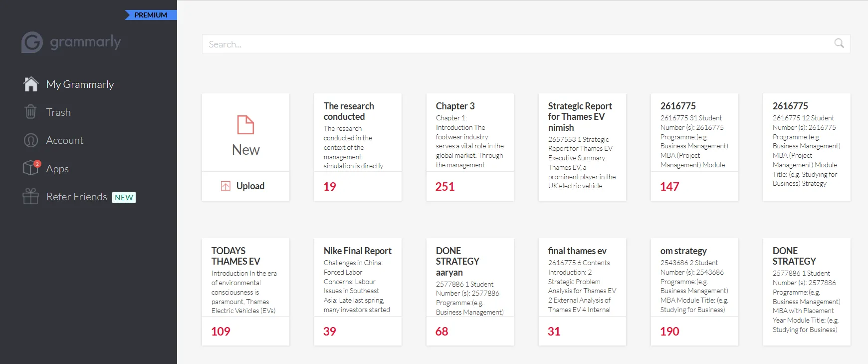868x364 pixels.
Task: Click the PREMIUM badge
Action: [151, 15]
